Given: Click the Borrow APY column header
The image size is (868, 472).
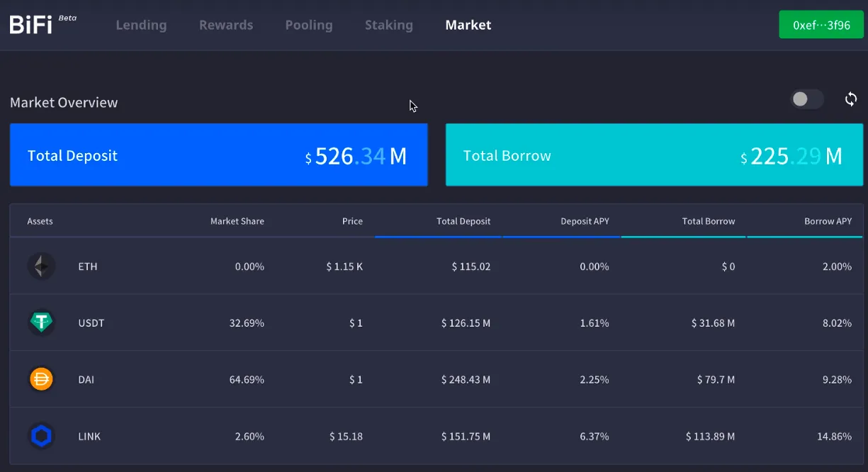Looking at the screenshot, I should (x=828, y=221).
